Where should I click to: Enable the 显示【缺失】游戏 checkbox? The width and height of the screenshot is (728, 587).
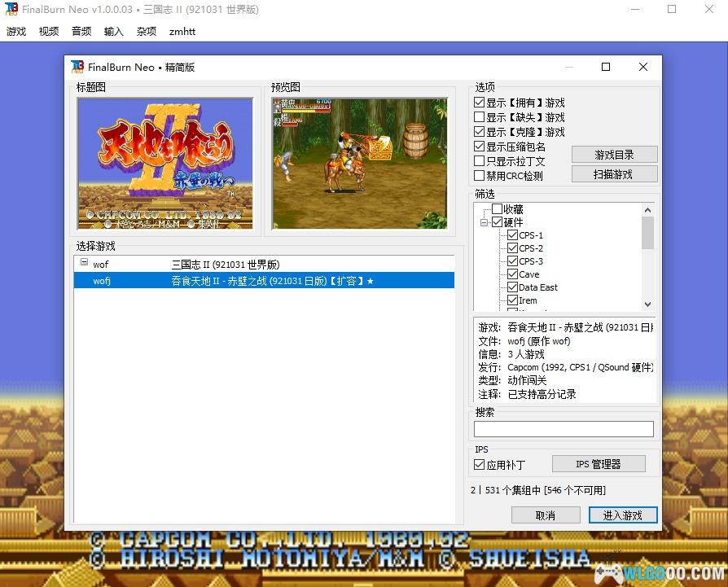pyautogui.click(x=480, y=117)
